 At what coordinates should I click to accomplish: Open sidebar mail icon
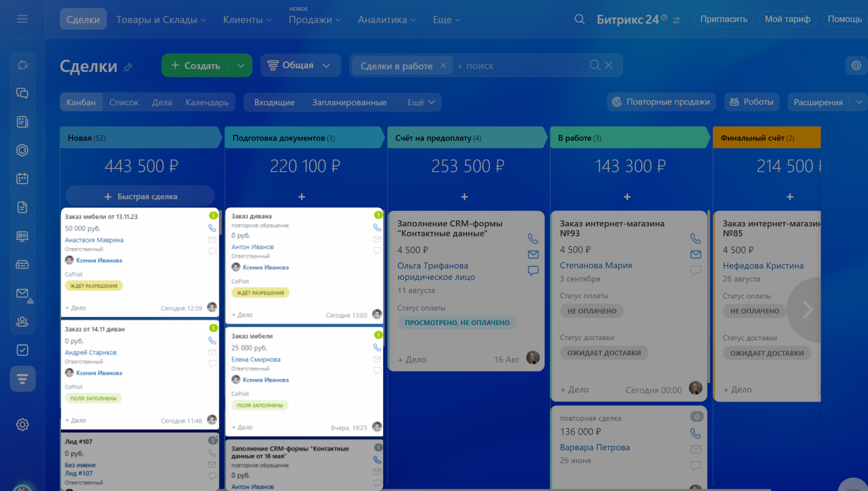tap(22, 293)
